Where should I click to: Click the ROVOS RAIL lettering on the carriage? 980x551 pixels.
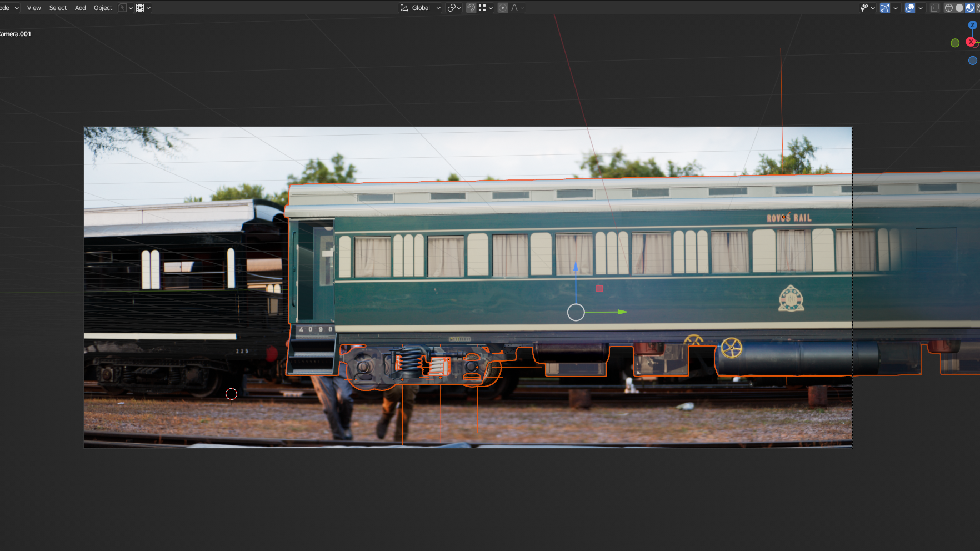pos(789,218)
